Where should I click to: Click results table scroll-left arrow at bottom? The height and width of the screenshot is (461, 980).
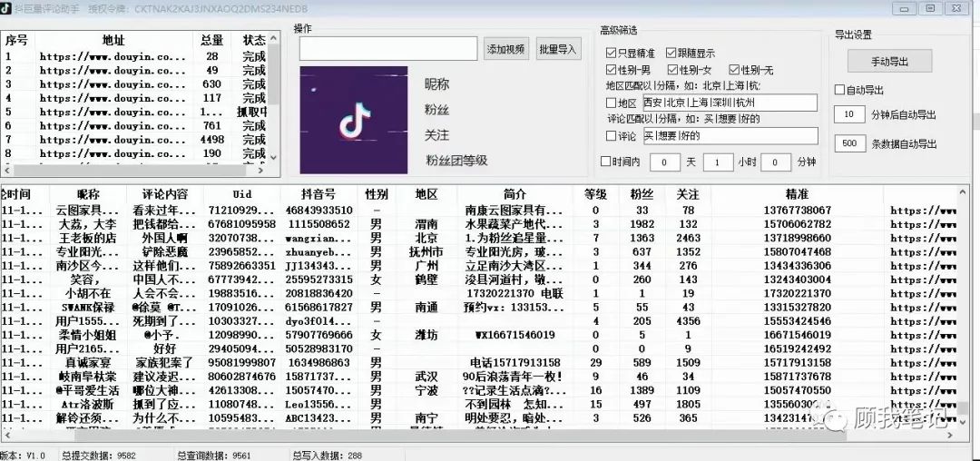coord(6,435)
